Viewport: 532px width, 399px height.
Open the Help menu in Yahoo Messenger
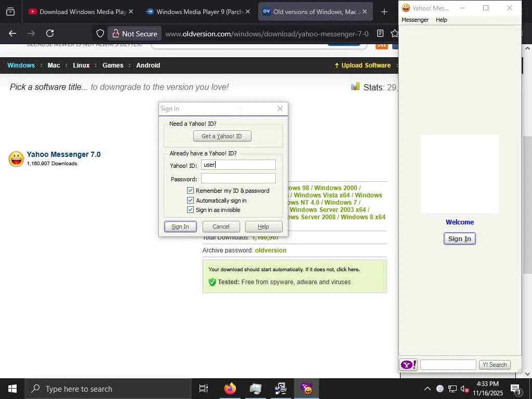(x=442, y=20)
